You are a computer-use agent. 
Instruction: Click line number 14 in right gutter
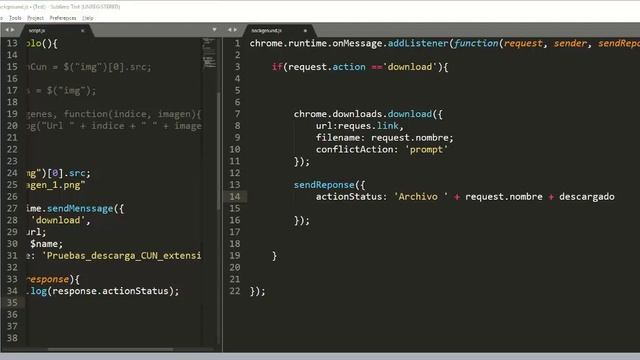coord(235,197)
